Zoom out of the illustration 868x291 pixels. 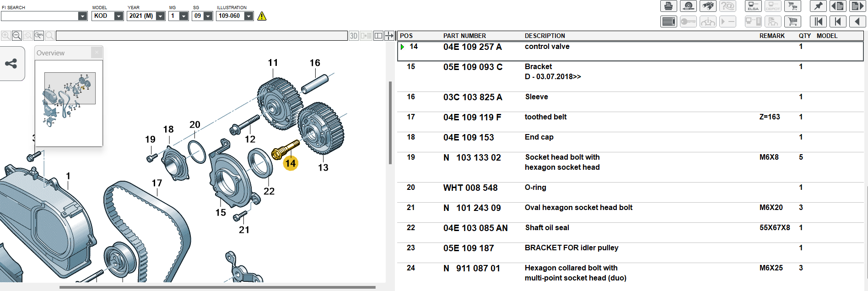17,36
